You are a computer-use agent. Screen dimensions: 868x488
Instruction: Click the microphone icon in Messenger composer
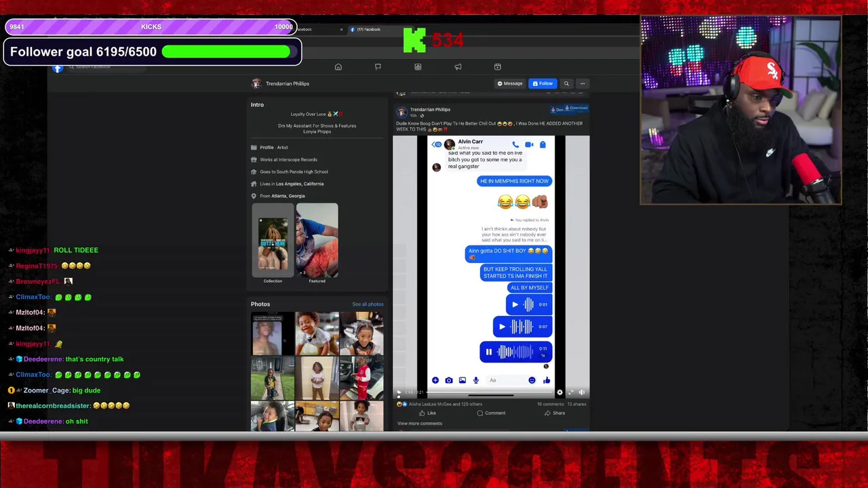click(476, 380)
